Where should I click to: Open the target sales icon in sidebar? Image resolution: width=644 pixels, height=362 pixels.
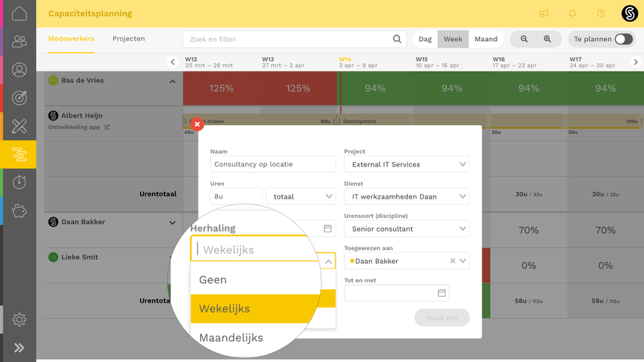[19, 97]
